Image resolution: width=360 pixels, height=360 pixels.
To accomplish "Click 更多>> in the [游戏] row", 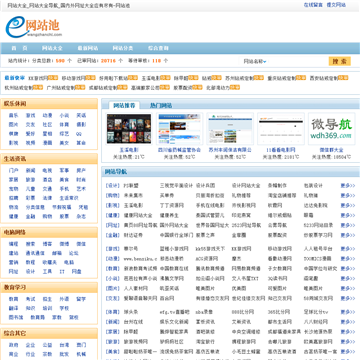I will (348, 249).
